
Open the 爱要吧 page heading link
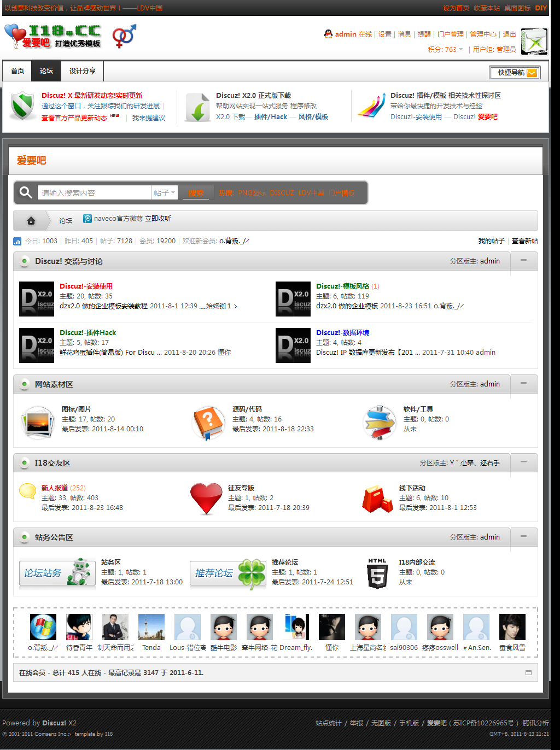click(x=31, y=160)
